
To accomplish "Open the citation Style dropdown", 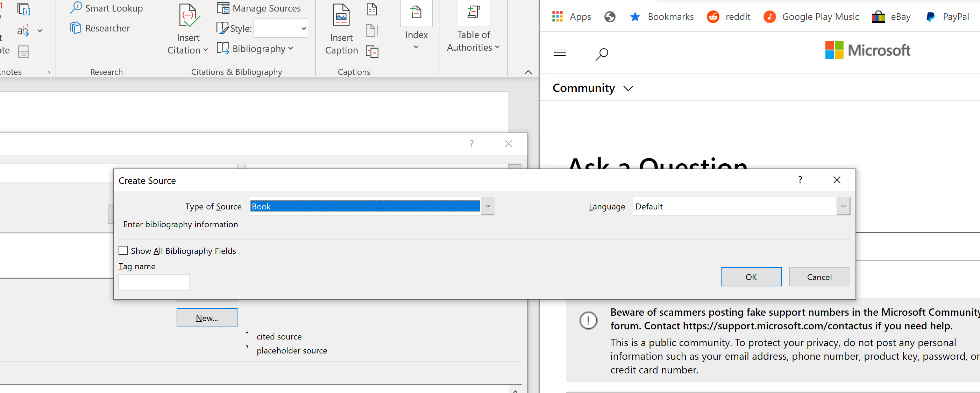I will pyautogui.click(x=303, y=29).
